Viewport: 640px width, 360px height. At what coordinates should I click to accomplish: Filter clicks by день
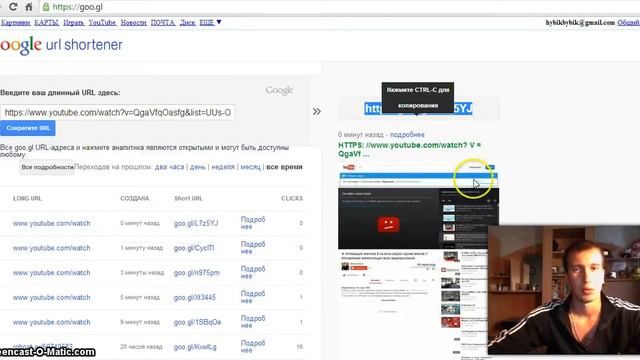pos(198,167)
